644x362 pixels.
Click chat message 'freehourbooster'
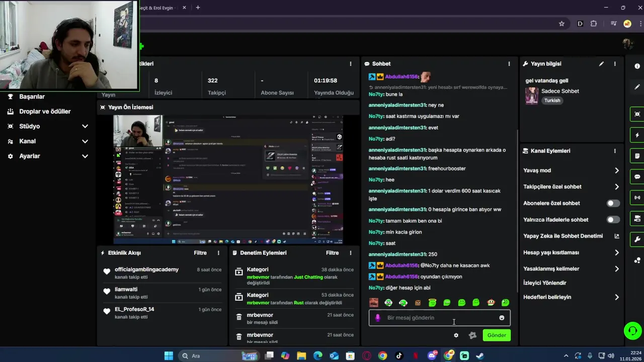click(447, 168)
